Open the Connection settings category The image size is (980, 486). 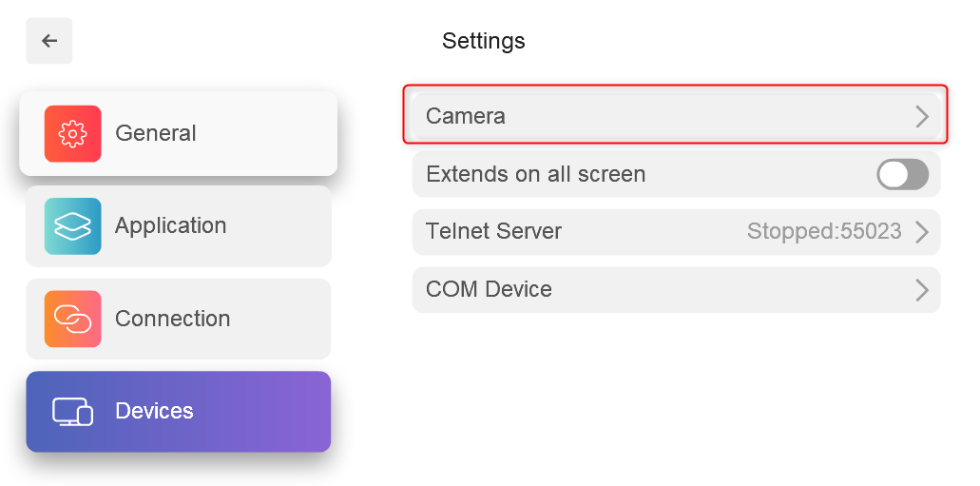[178, 319]
